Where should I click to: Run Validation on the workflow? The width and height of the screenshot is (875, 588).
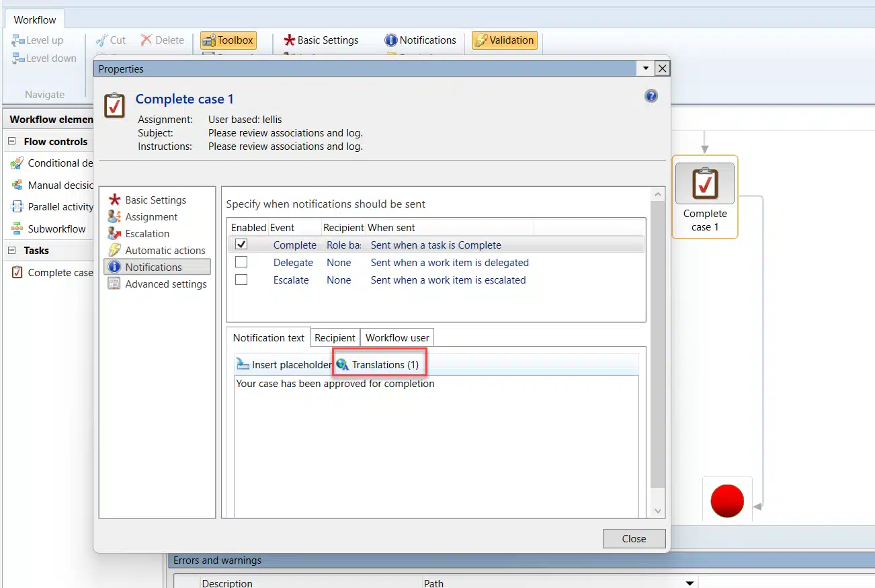504,40
